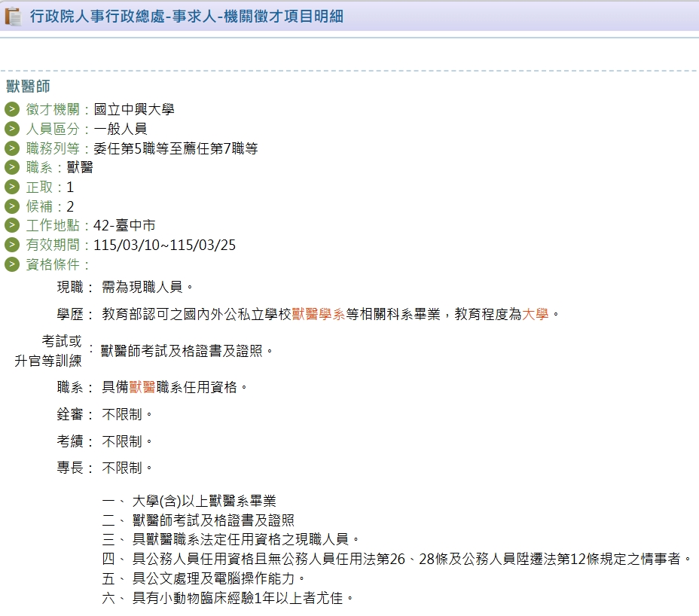Click green arrow icon beside 職系
Screen dimensions: 699x616
pyautogui.click(x=12, y=167)
